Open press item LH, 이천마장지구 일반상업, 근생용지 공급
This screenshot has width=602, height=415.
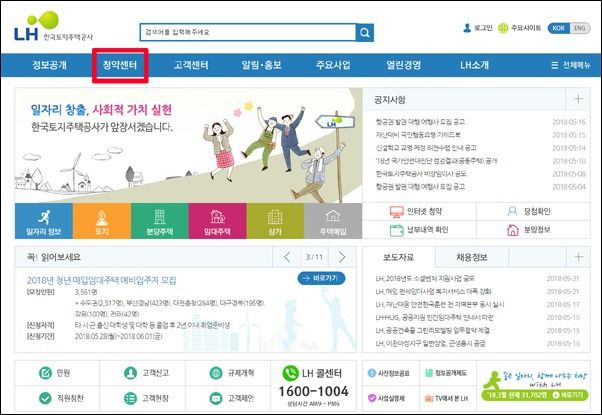point(430,344)
